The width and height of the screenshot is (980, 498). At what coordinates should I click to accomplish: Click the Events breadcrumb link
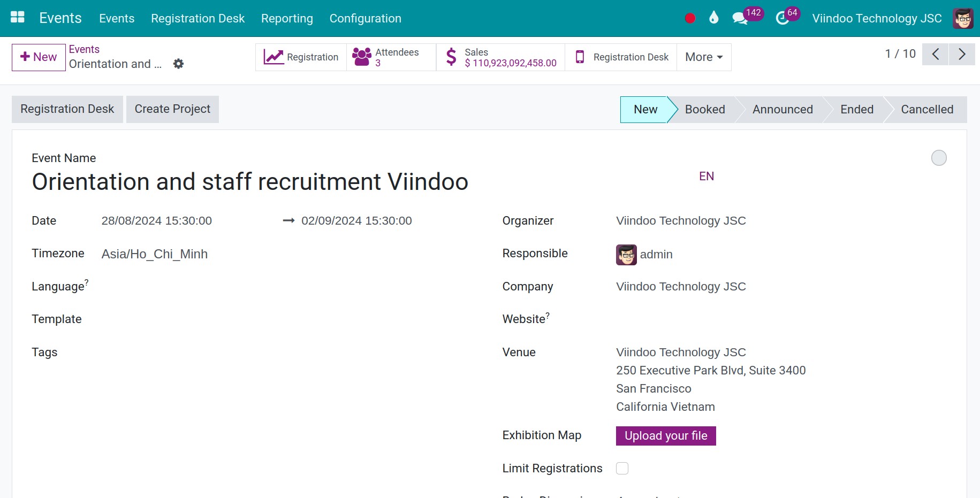[x=84, y=49]
